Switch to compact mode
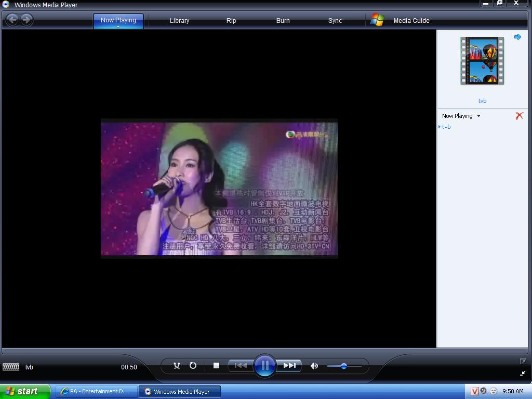The height and width of the screenshot is (399, 532). 523,373
